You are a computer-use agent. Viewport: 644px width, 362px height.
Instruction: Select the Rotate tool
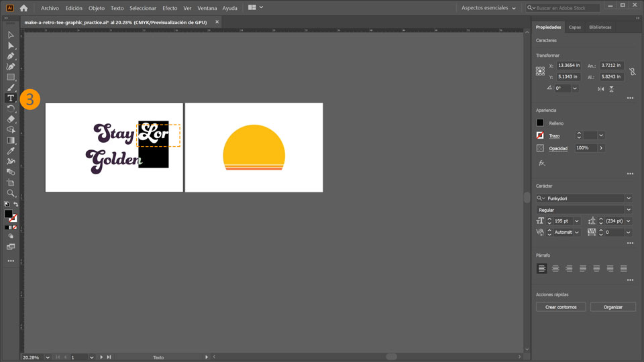(x=11, y=109)
